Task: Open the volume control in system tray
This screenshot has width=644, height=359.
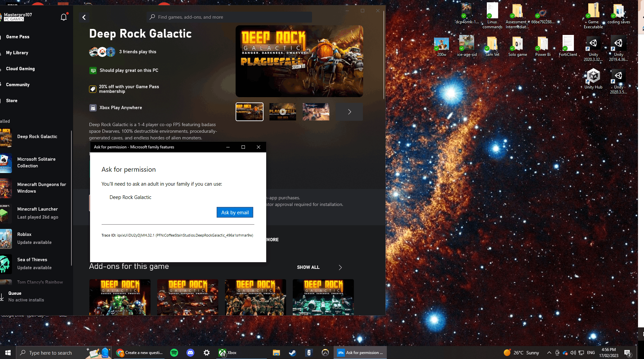Action: click(x=573, y=353)
